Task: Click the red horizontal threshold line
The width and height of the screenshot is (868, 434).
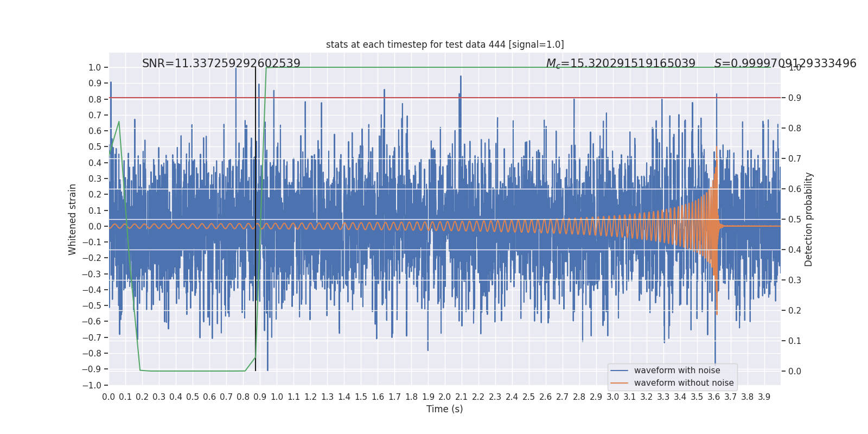Action: tap(445, 98)
